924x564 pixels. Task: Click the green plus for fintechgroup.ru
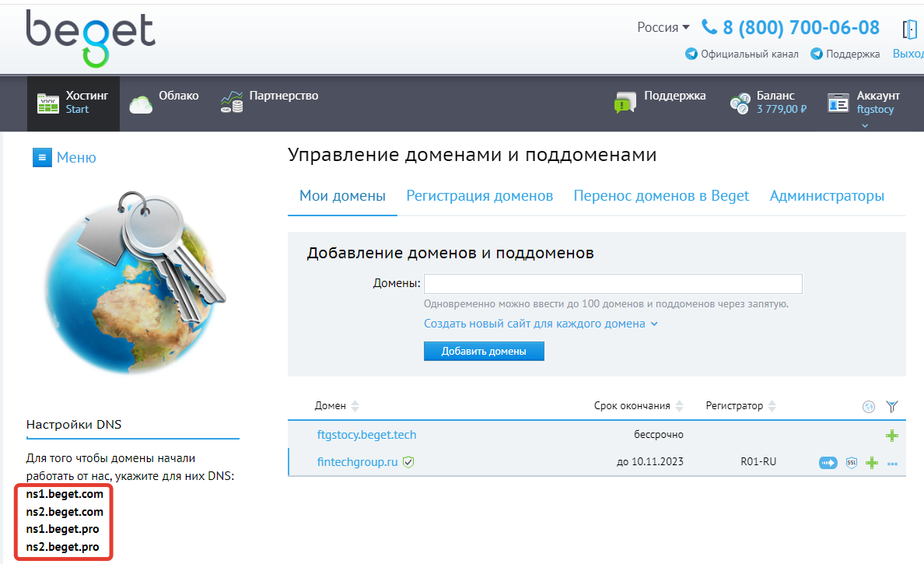[x=872, y=463]
